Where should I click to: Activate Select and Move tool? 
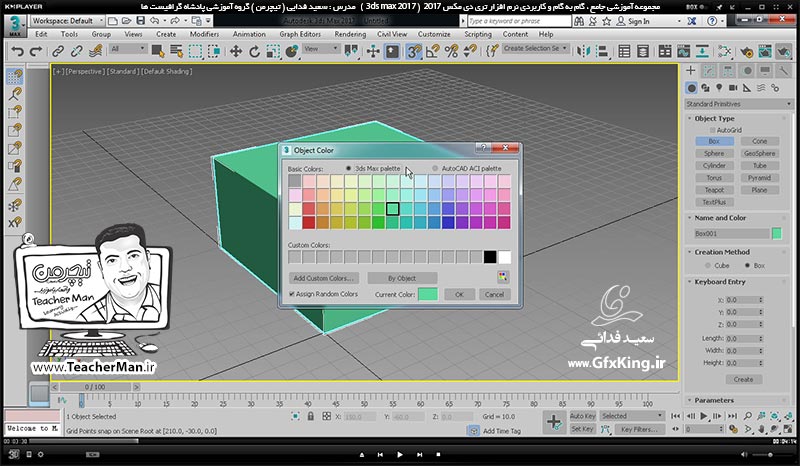click(x=236, y=52)
